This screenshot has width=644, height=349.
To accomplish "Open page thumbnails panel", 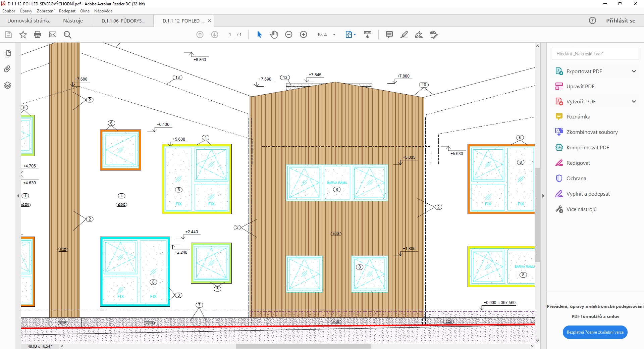I will click(7, 54).
